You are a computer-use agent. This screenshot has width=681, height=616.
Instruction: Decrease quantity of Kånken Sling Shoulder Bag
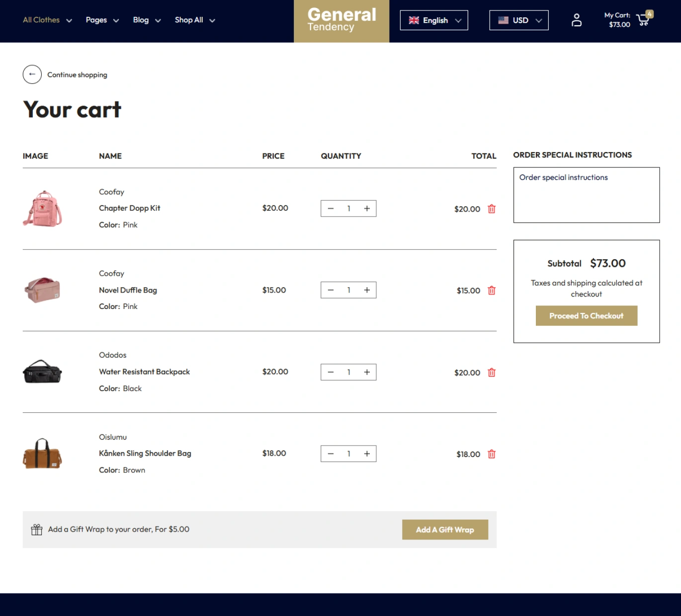tap(331, 454)
